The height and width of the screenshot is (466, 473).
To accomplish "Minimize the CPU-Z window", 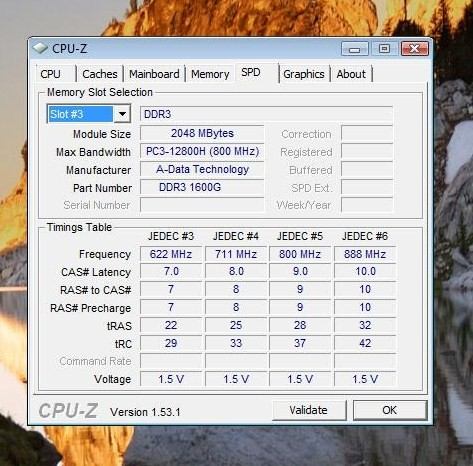I will (354, 49).
